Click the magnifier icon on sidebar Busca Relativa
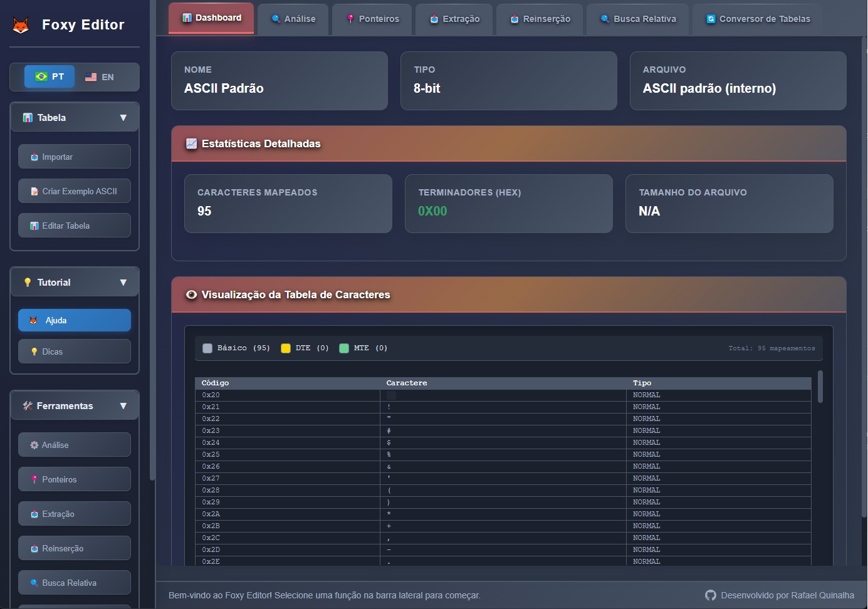This screenshot has height=609, width=868. click(x=34, y=583)
